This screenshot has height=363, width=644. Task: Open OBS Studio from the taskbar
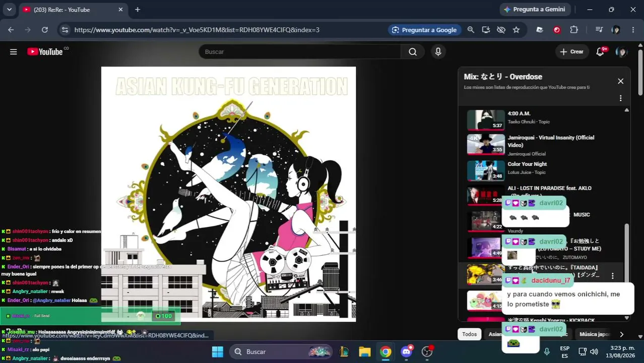[427, 351]
